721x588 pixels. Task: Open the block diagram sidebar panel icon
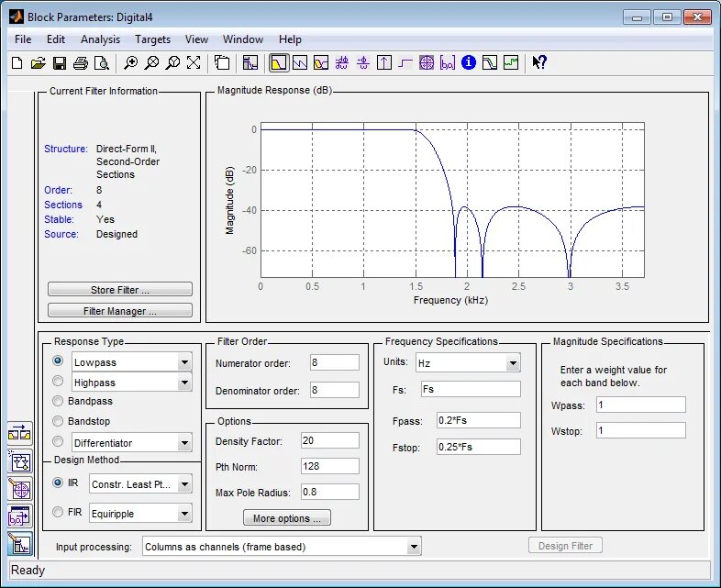20,461
